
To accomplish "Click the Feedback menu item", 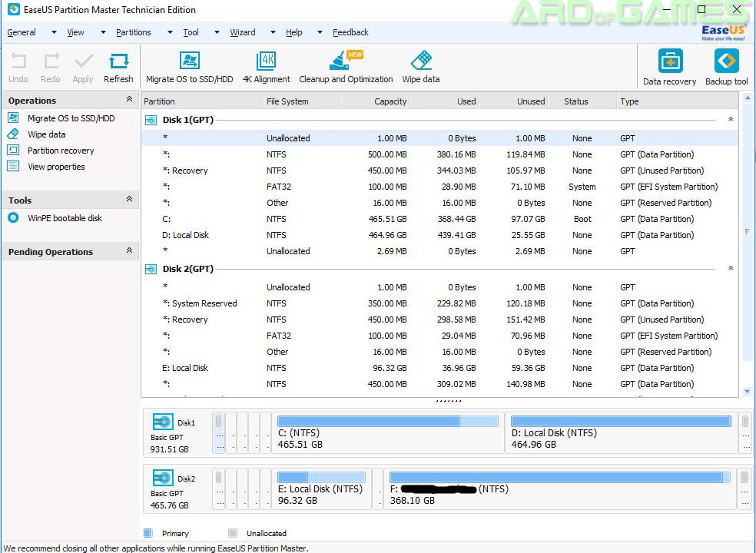I will click(x=350, y=32).
